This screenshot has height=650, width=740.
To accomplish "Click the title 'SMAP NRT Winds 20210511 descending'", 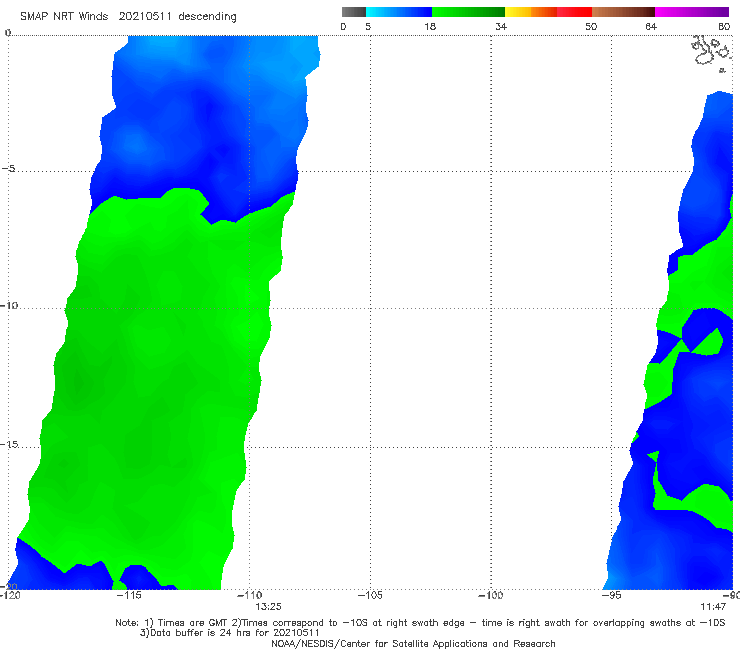I will pyautogui.click(x=128, y=17).
